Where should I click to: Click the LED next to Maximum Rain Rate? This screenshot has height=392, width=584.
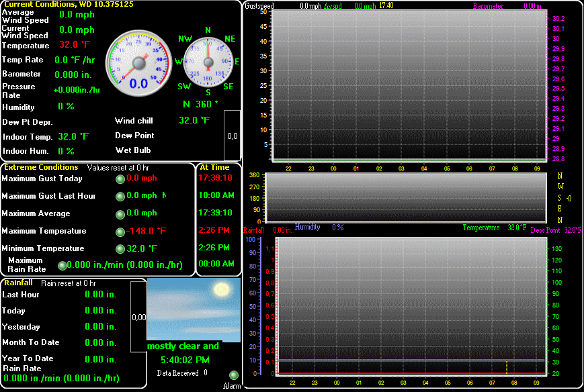[62, 265]
